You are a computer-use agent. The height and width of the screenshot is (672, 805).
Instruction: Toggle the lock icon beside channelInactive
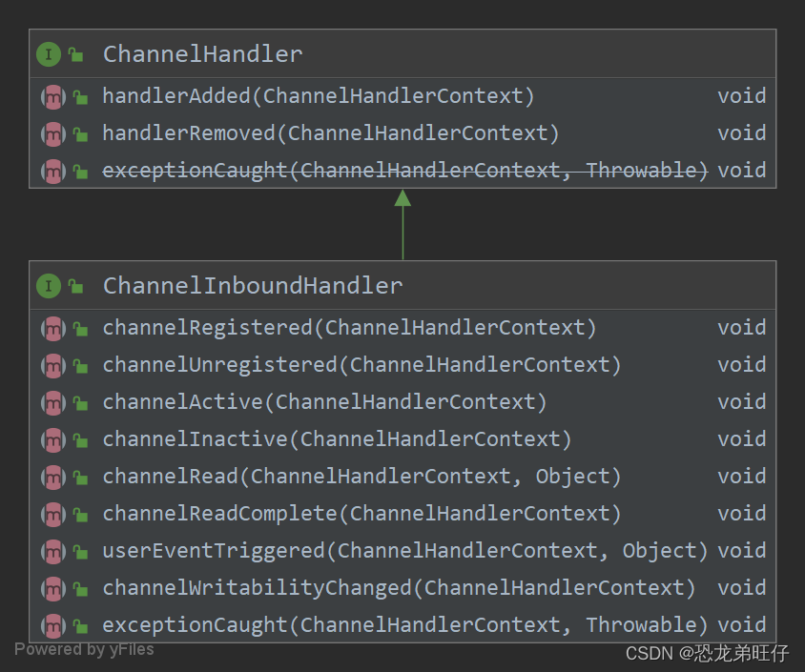tap(80, 439)
